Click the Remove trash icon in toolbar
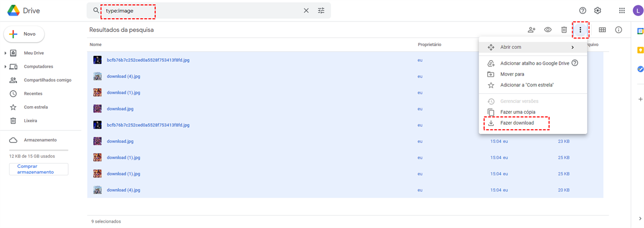This screenshot has width=644, height=228. [564, 30]
